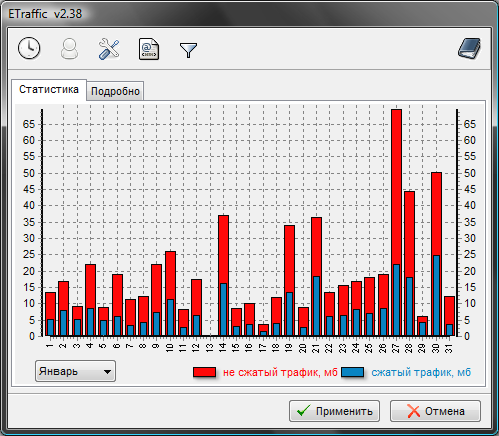Screen dimensions: 499x436
Task: Click red uncompressed traffic legend swatch
Action: (204, 372)
